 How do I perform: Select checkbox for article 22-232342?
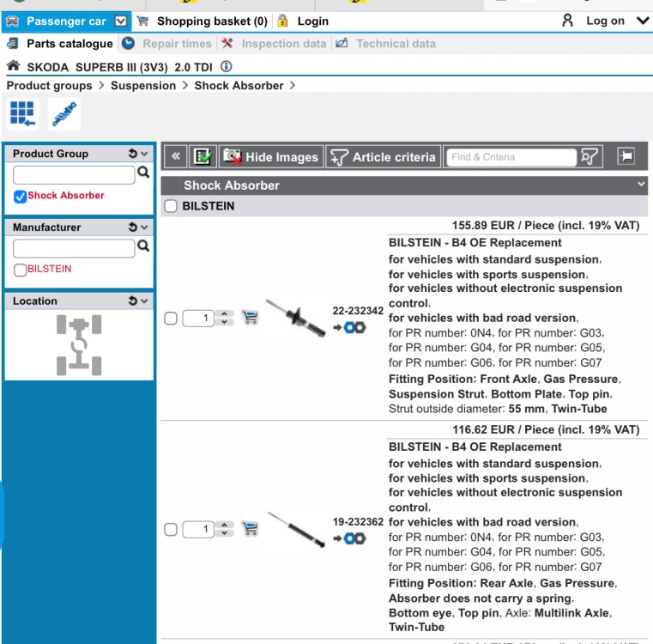(x=171, y=319)
